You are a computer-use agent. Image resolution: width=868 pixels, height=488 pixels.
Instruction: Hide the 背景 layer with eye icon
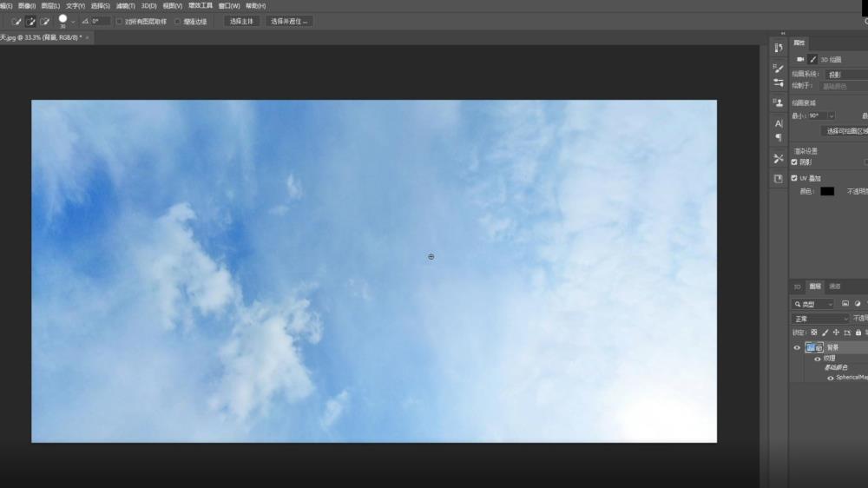[x=797, y=348]
